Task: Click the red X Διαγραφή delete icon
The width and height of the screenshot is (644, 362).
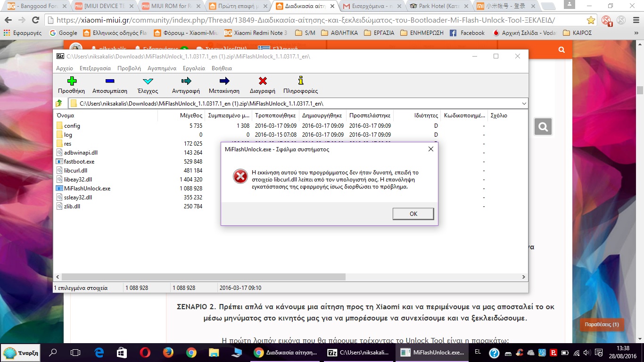Action: coord(263,81)
